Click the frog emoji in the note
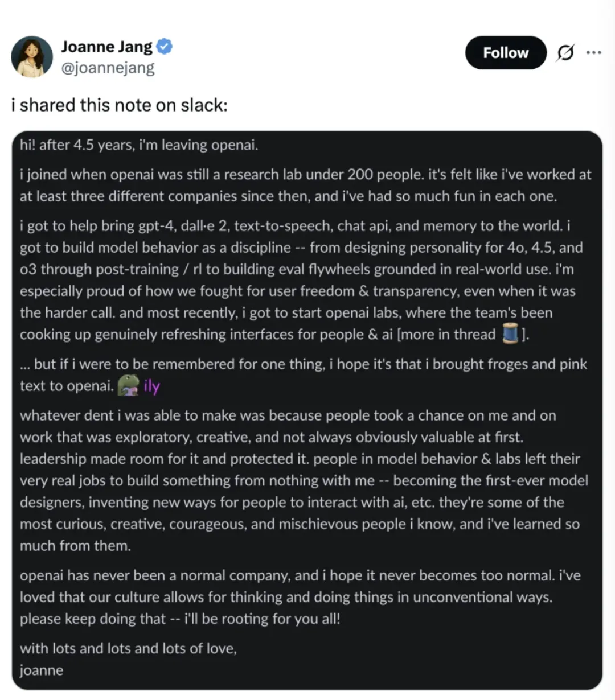Viewport: 615px width, 700px height. point(128,386)
